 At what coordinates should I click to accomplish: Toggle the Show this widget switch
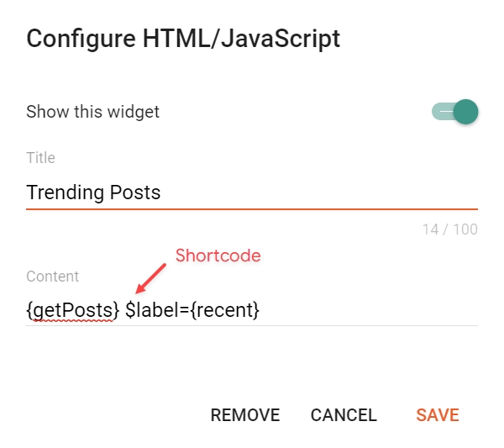(454, 112)
